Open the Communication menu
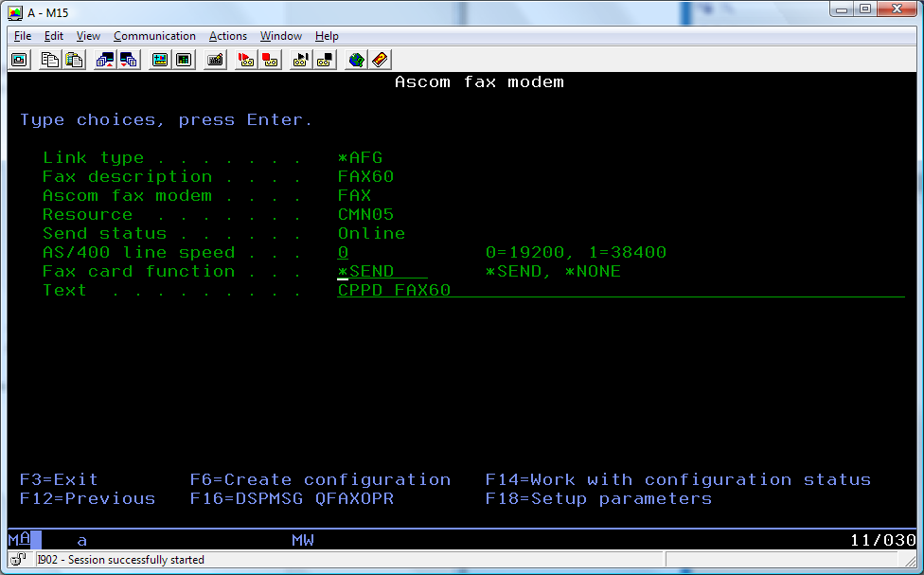924x575 pixels. click(x=154, y=36)
